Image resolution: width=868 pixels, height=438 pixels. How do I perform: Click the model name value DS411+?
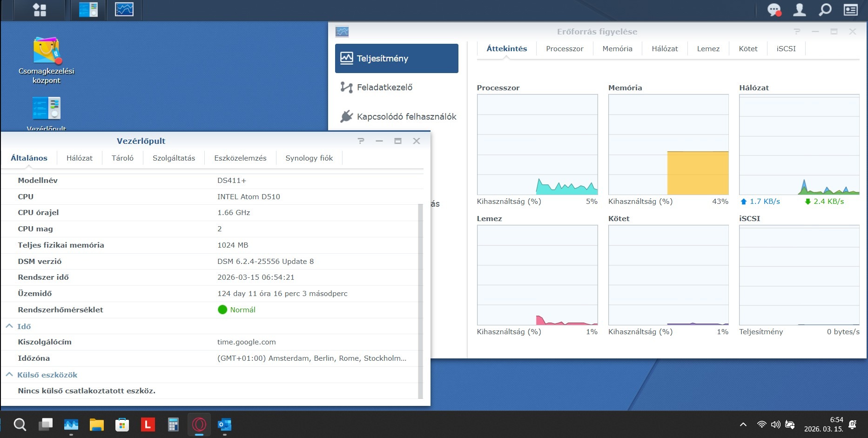point(232,180)
